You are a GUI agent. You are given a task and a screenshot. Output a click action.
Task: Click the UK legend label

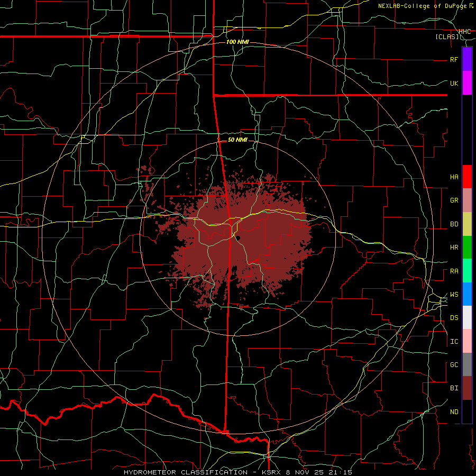coord(454,83)
